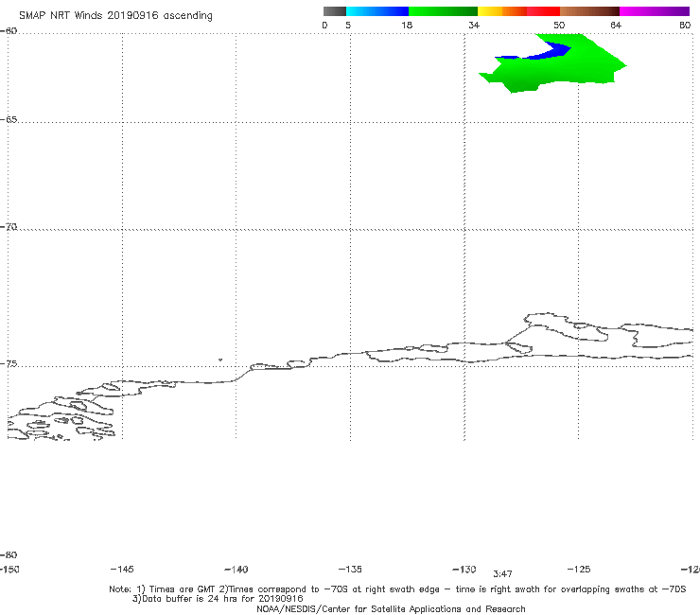Click the green segment of the color bar

444,11
